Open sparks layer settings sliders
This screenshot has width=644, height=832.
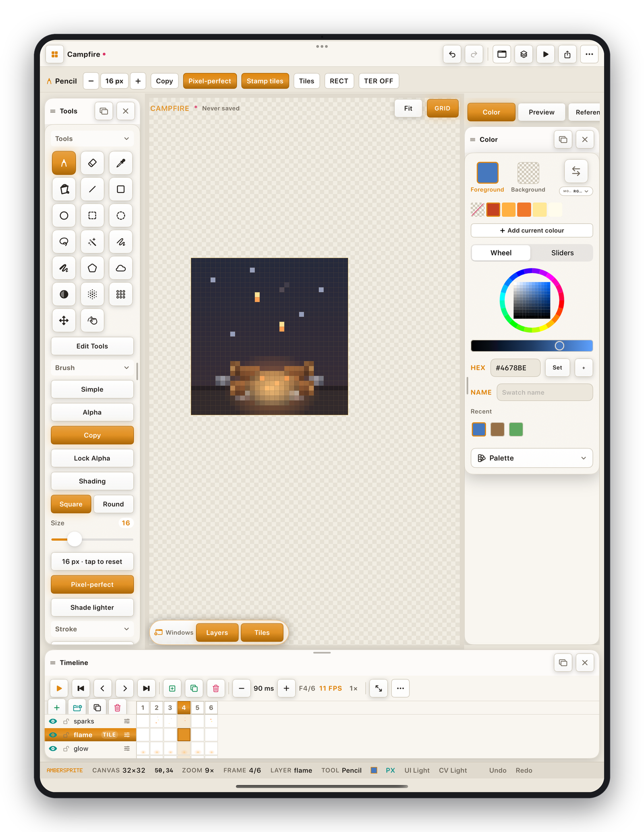pos(127,721)
